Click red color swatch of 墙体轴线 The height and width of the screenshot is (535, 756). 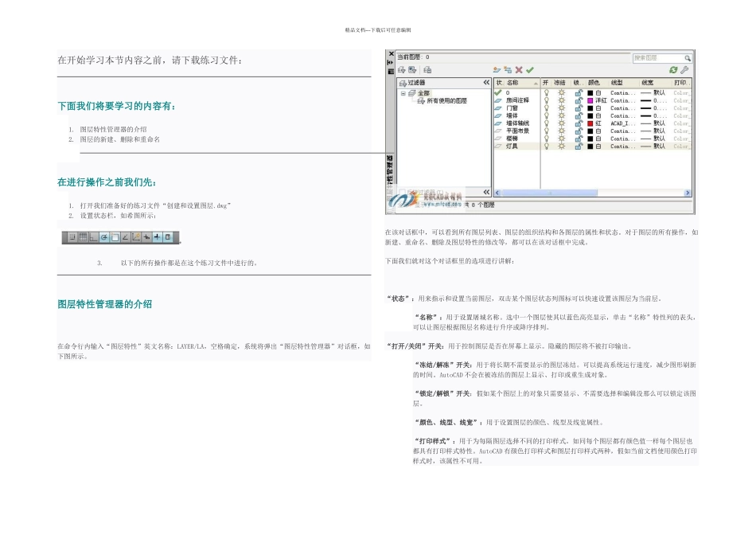tap(590, 123)
